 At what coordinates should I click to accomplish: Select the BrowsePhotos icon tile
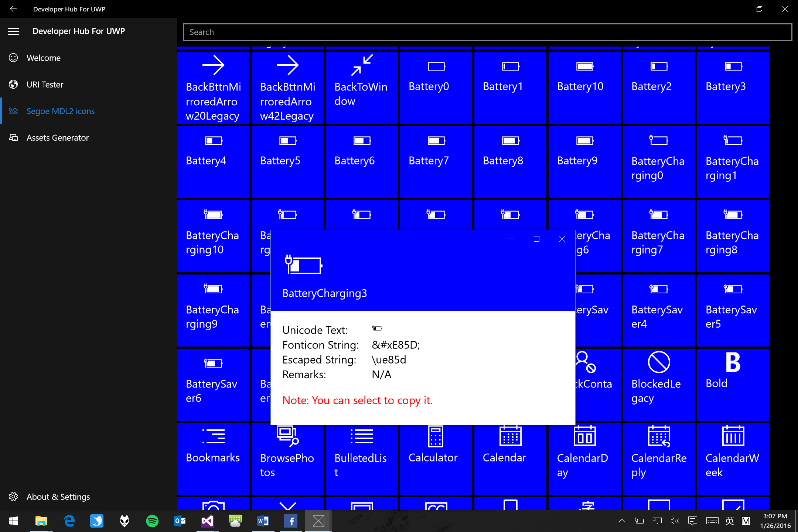287,460
